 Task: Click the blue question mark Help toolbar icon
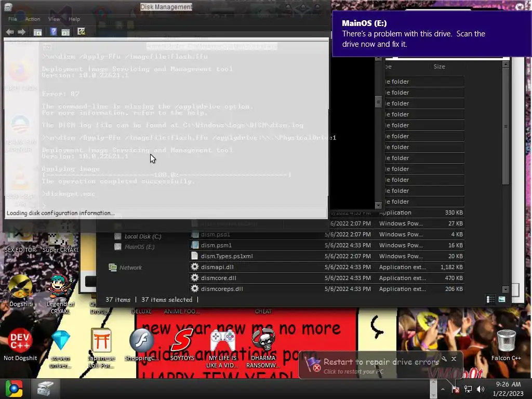coord(54,32)
